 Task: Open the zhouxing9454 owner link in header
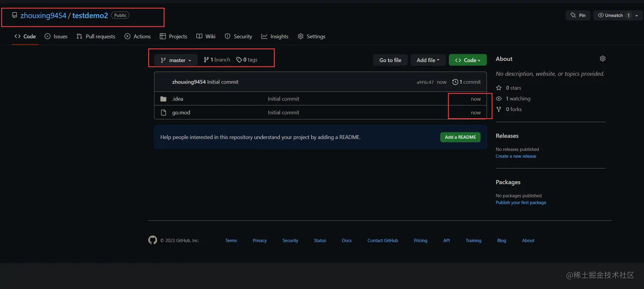pos(43,15)
